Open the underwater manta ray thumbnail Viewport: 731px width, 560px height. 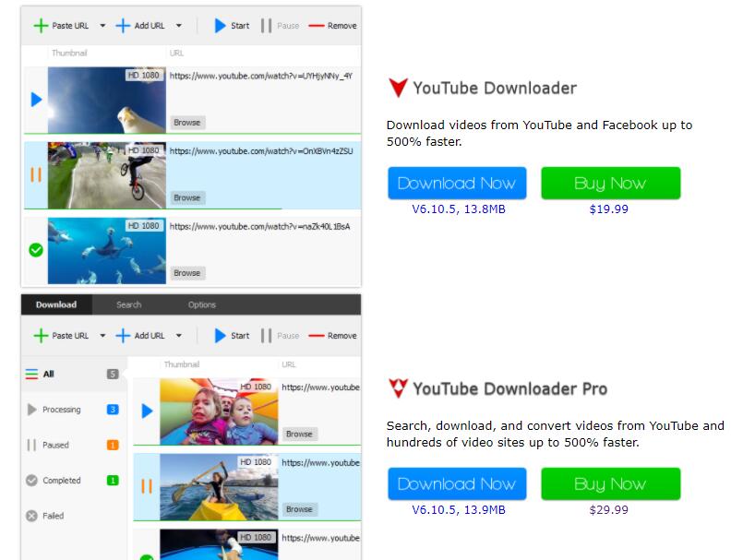coord(107,251)
